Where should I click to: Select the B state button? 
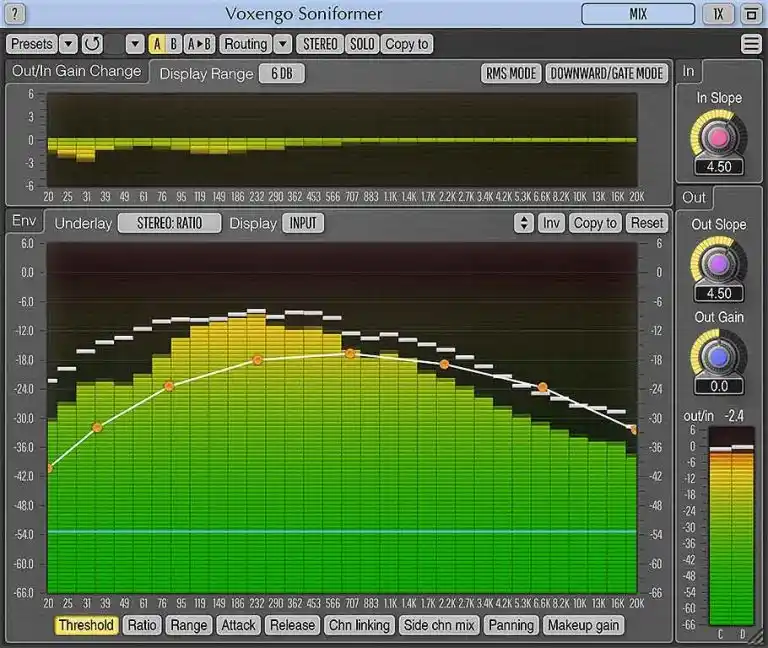tap(173, 44)
